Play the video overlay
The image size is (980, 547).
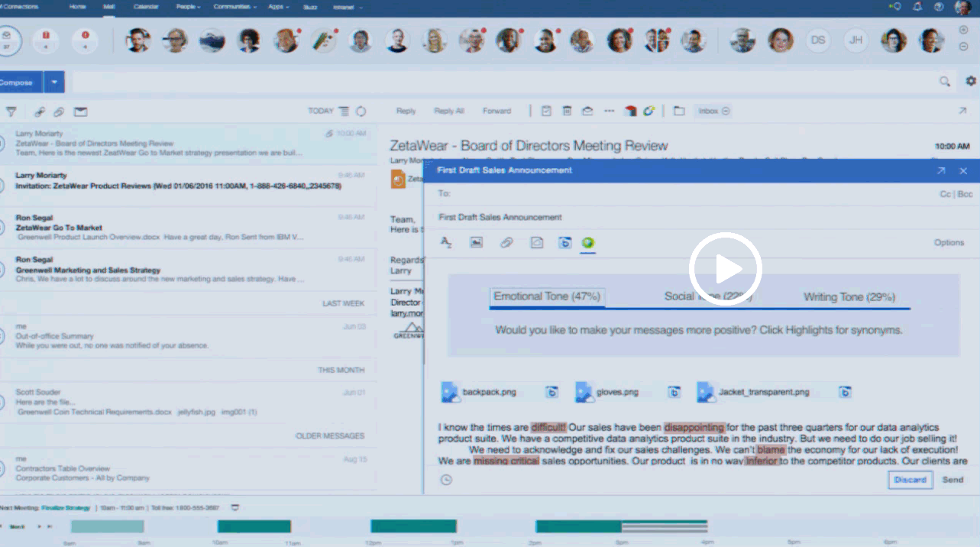(x=725, y=269)
